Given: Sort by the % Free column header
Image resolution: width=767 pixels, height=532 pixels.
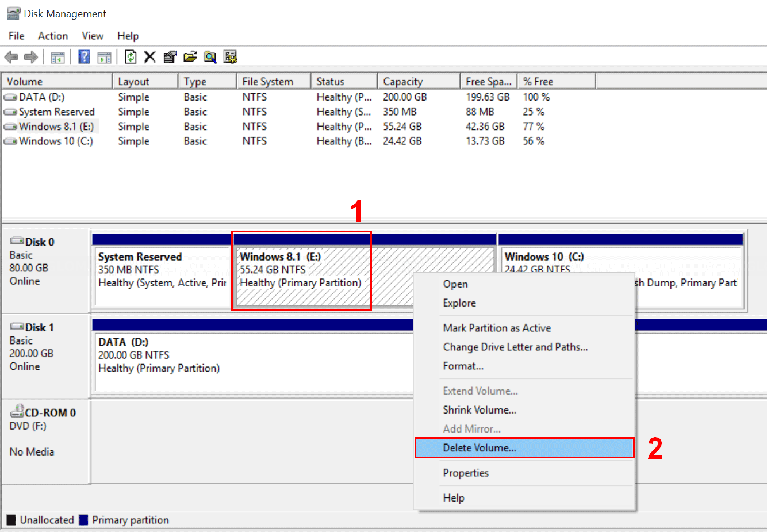Looking at the screenshot, I should (x=557, y=82).
